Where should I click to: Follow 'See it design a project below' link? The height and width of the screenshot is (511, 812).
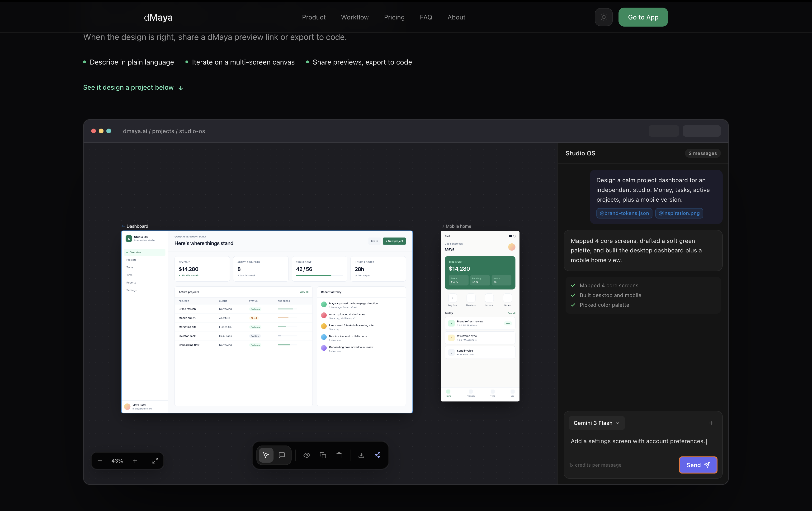133,88
